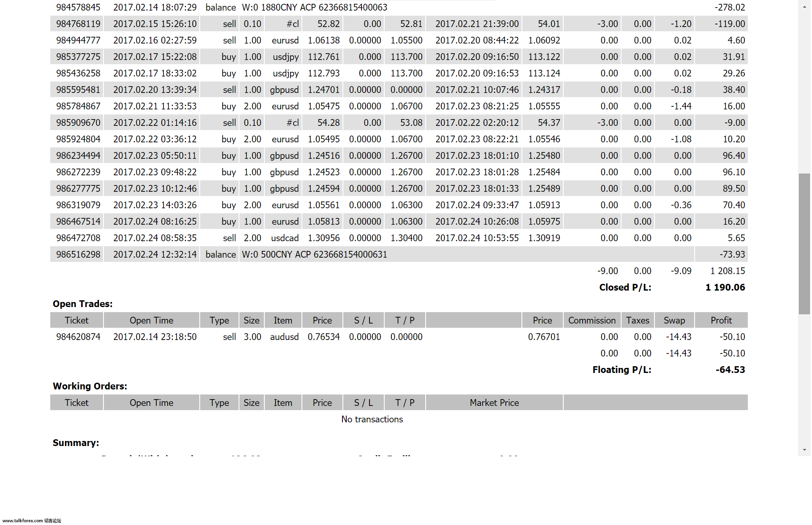Click Open Trades Taxes column header
The image size is (812, 525).
(638, 321)
